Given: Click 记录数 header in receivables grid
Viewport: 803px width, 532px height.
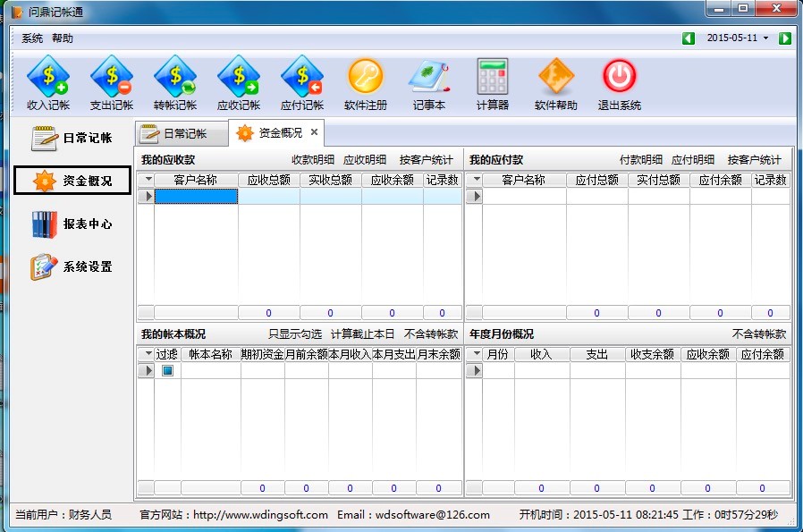Looking at the screenshot, I should (443, 180).
